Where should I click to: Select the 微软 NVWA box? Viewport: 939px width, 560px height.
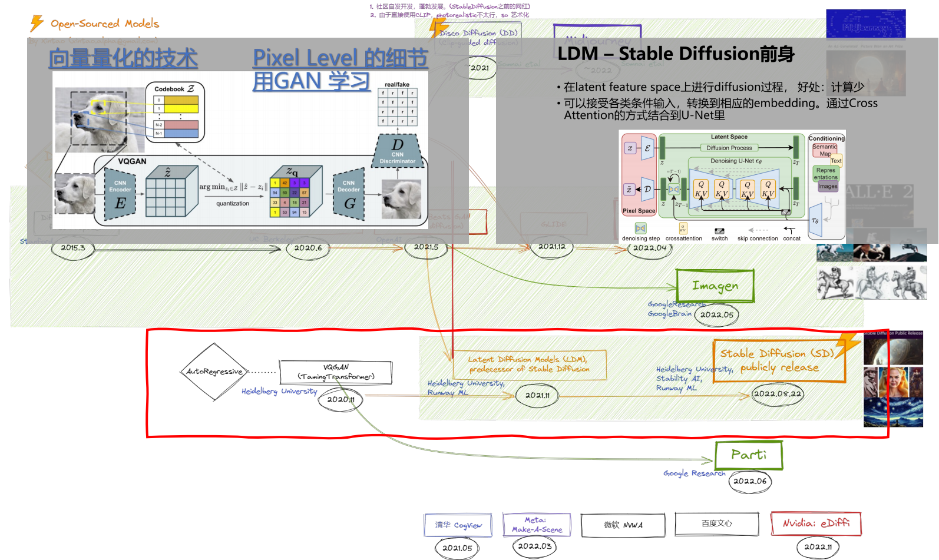[623, 525]
